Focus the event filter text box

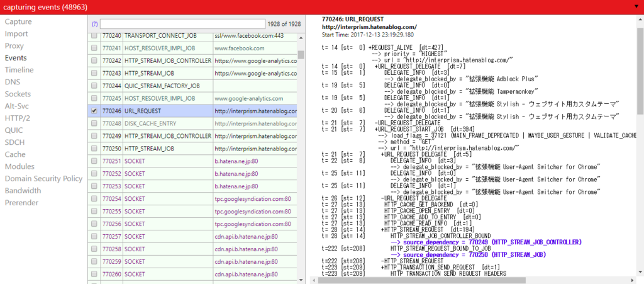pos(183,24)
